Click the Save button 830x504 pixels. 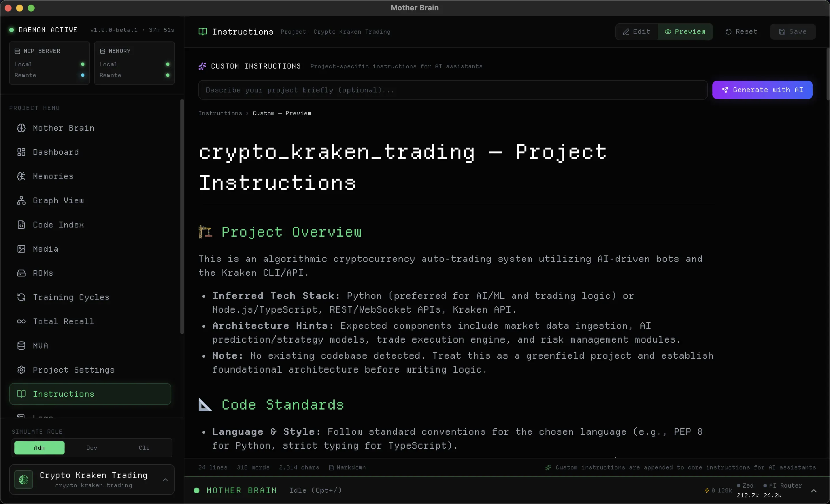(x=793, y=32)
